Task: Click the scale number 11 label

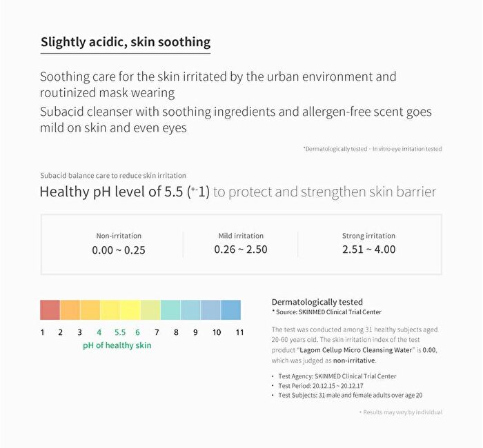Action: (x=239, y=332)
